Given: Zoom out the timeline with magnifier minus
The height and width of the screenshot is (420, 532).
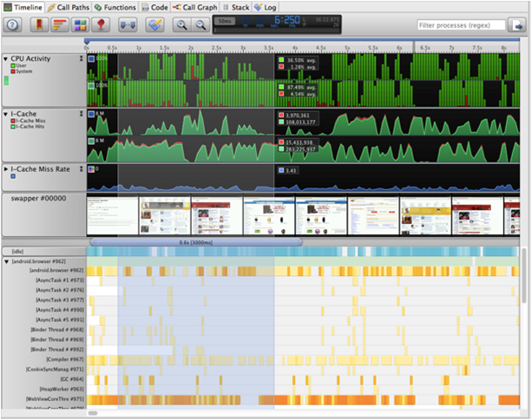Looking at the screenshot, I should 200,25.
